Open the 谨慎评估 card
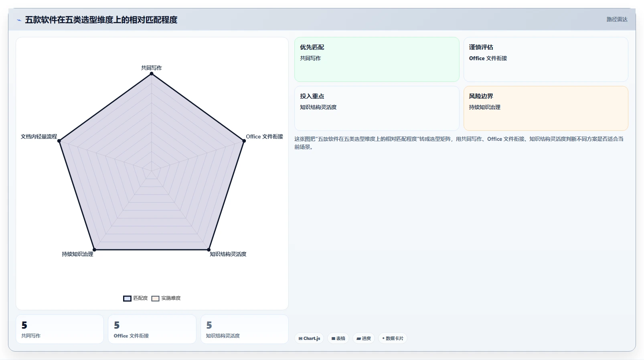 546,59
